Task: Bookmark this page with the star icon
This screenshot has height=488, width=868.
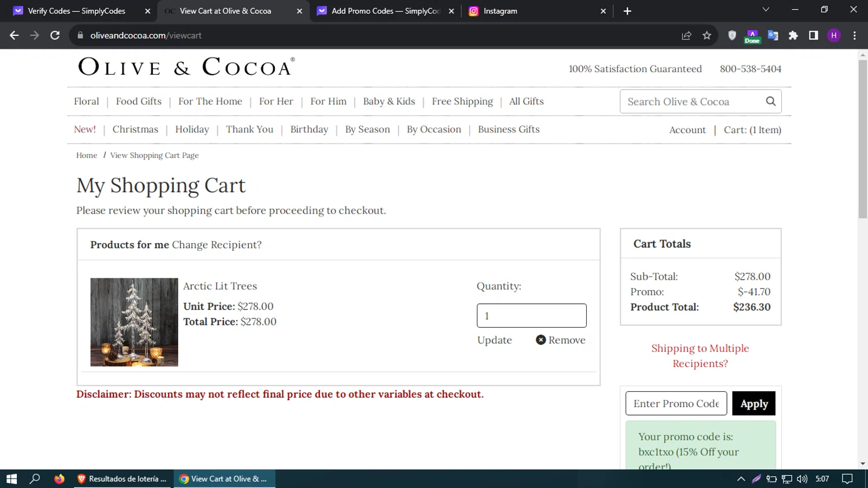Action: 707,35
